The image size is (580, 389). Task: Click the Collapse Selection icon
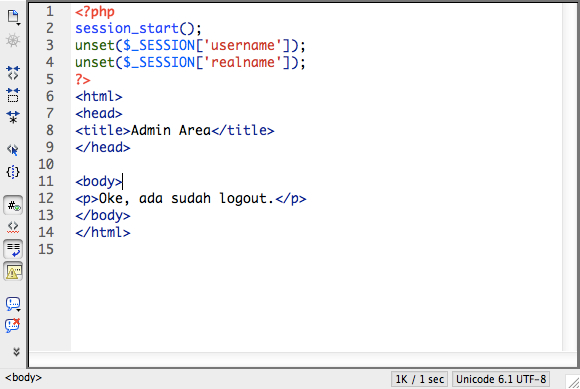tap(13, 95)
